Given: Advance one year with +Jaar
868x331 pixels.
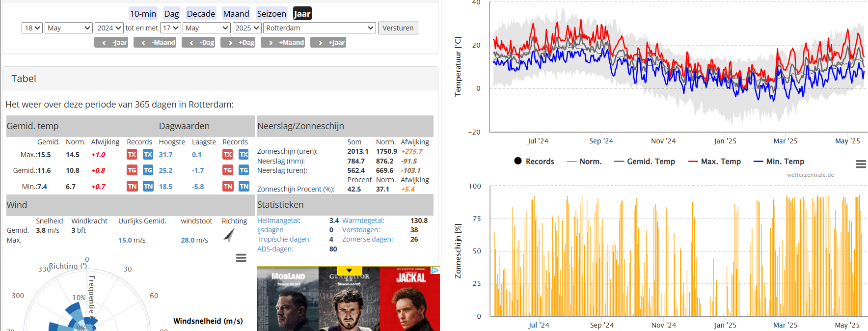Looking at the screenshot, I should click(328, 43).
